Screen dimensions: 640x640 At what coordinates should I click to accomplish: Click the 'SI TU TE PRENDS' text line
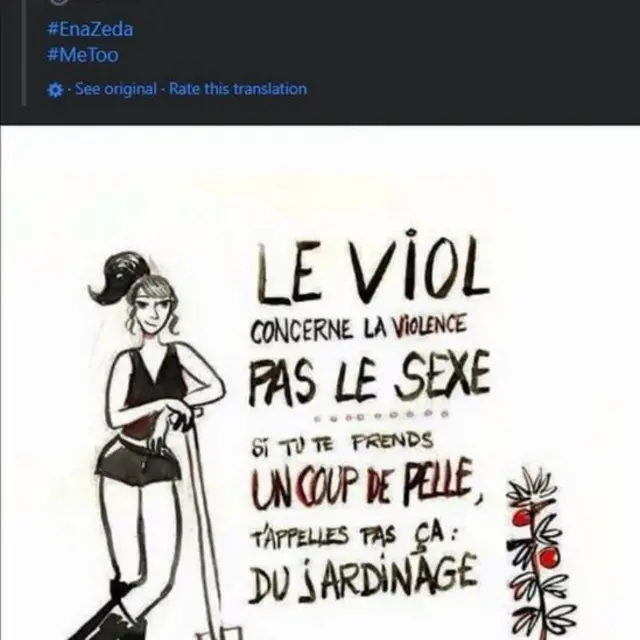[342, 445]
